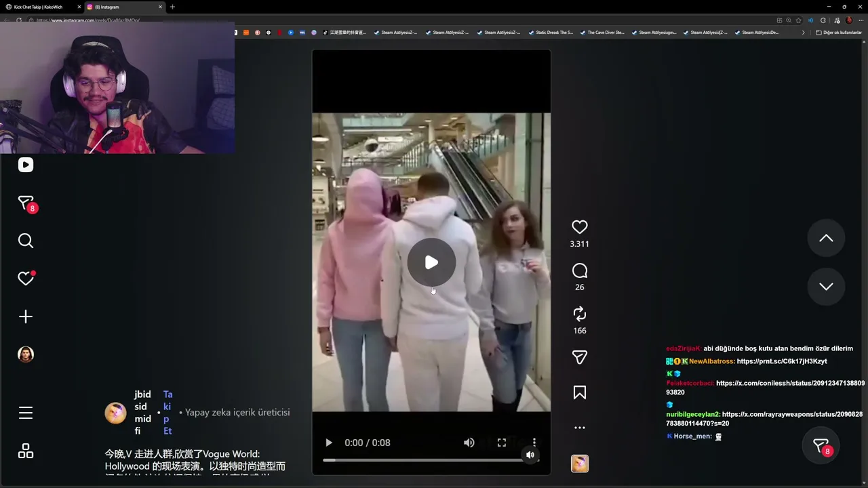Viewport: 868px width, 488px height.
Task: Like the reel with the heart icon
Action: pos(579,227)
